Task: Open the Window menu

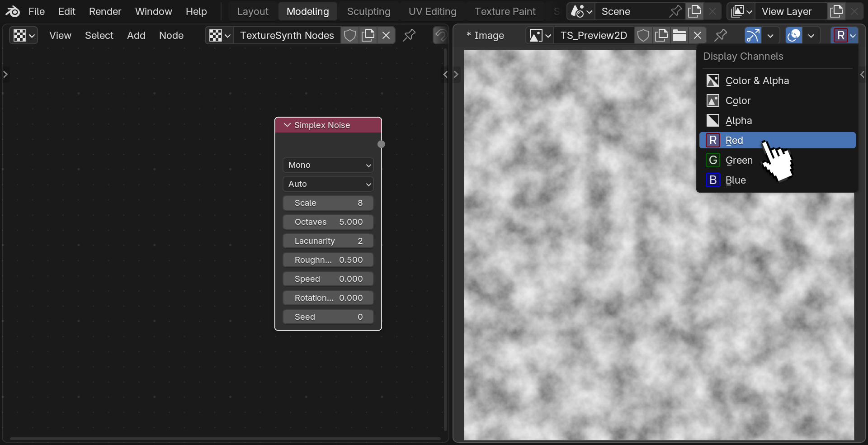Action: (153, 11)
